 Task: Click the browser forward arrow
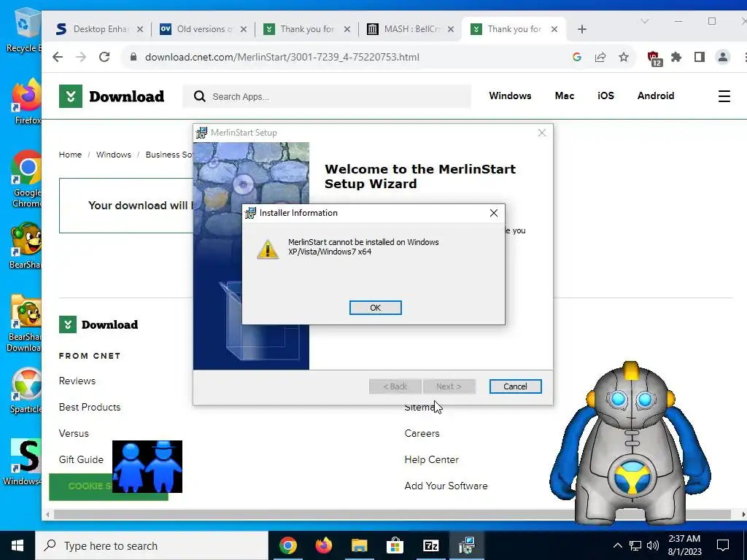pyautogui.click(x=81, y=57)
